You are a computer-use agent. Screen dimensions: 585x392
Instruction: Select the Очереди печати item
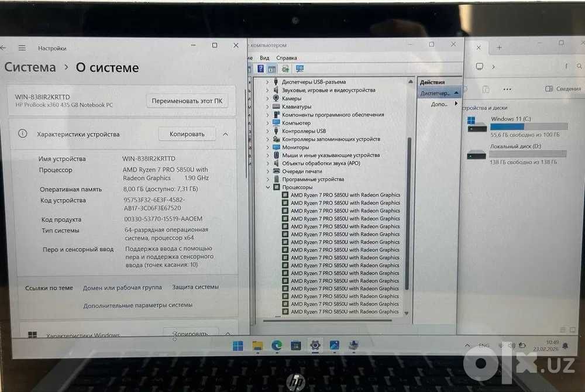pos(302,171)
